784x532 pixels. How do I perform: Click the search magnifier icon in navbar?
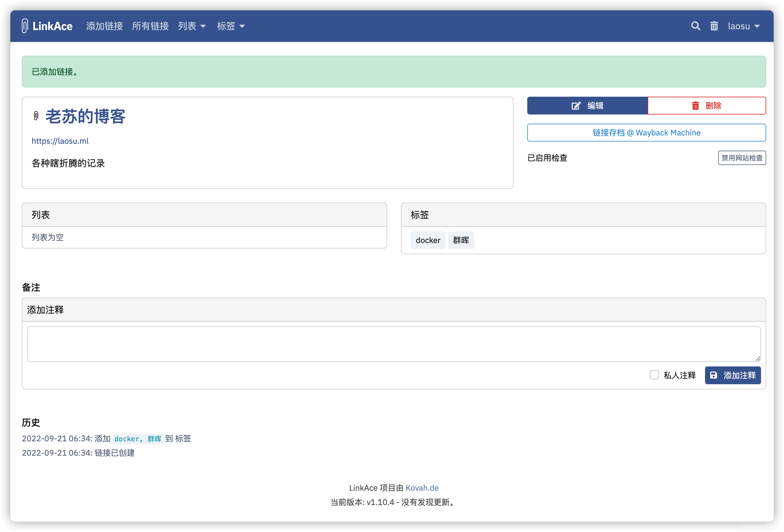click(x=695, y=26)
